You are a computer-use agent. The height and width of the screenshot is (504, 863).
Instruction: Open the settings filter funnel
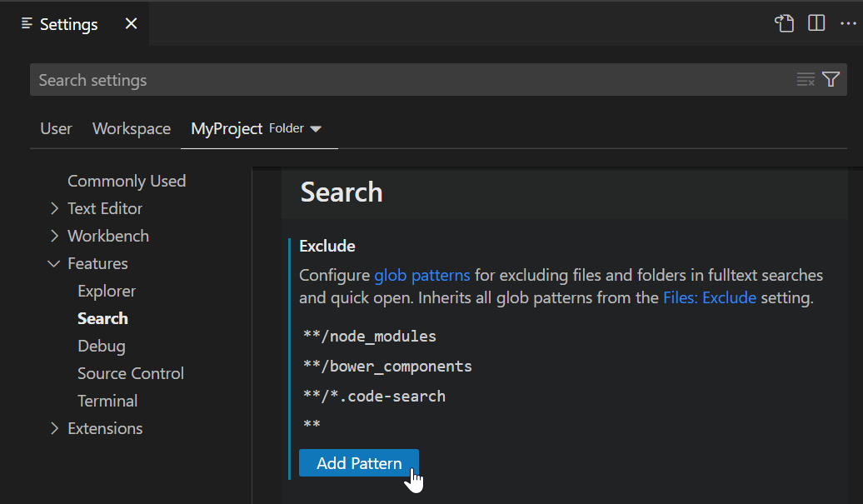[x=831, y=80]
